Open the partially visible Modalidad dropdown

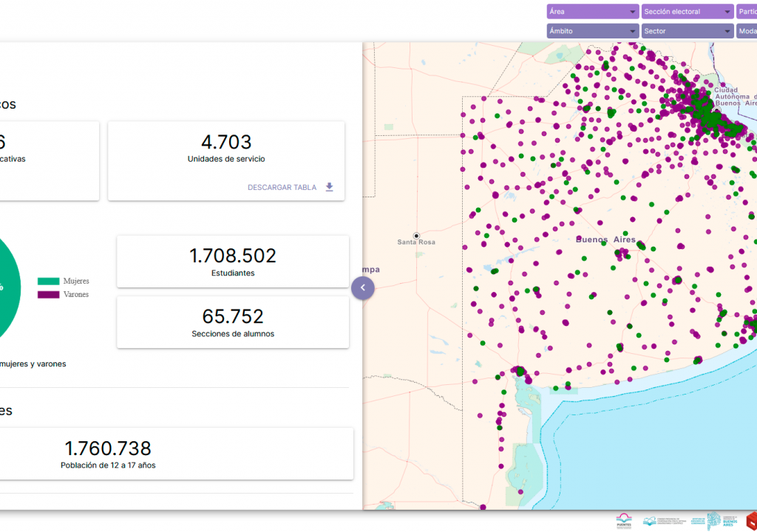(747, 31)
